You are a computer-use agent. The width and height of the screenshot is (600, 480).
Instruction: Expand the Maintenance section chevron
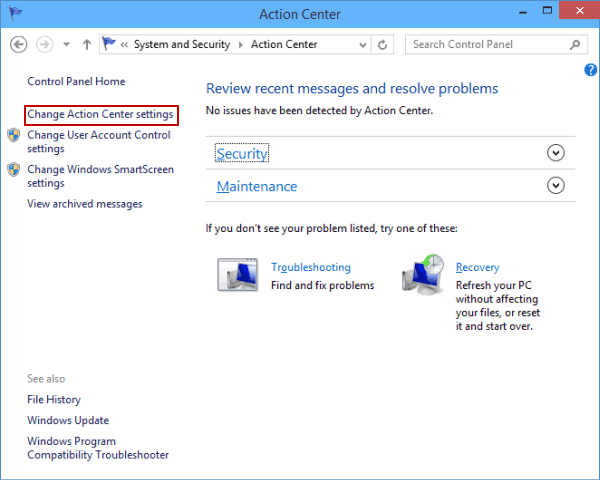(x=556, y=186)
